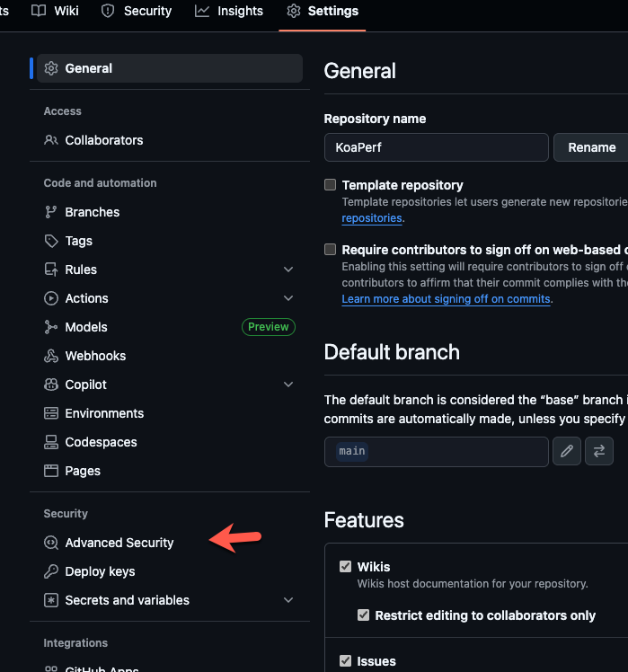Click the Settings gear icon in top nav
Screen dimensions: 628x672
294,11
